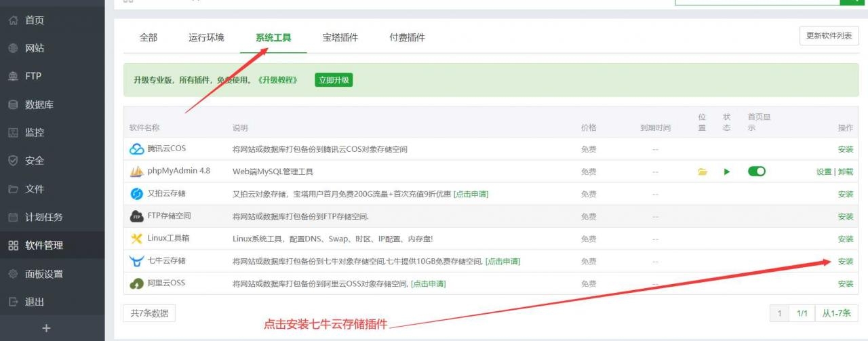This screenshot has height=341, width=868.
Task: Install Linux工具箱 plugin
Action: (x=846, y=239)
